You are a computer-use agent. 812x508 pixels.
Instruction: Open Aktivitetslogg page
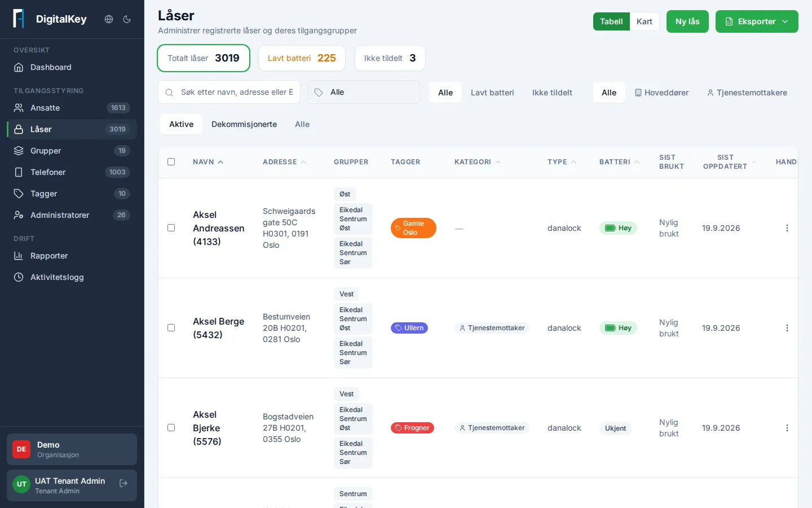(x=72, y=277)
